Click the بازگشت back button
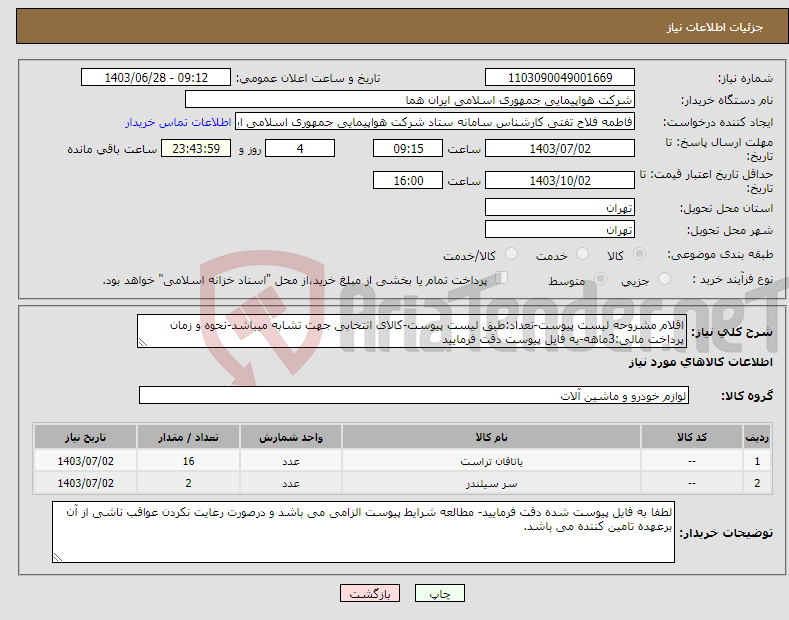Viewport: 789px width, 620px height. click(x=370, y=593)
